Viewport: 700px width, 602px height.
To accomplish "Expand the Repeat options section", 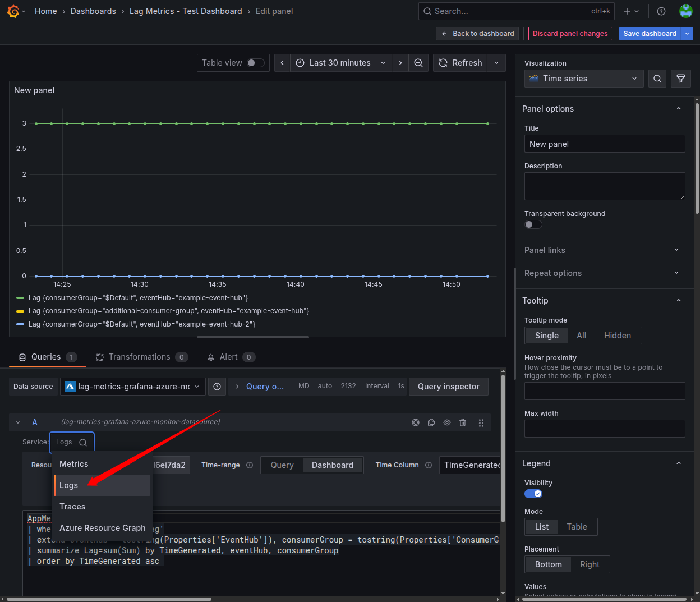I will (x=676, y=273).
